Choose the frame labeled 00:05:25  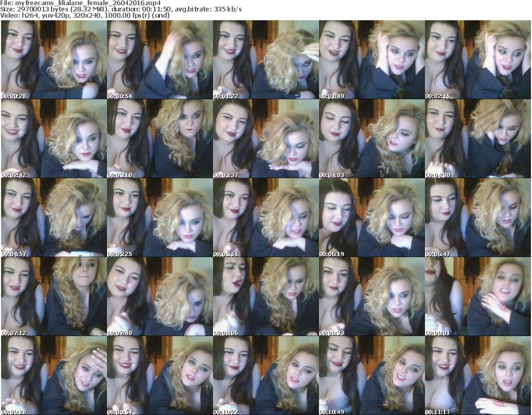pyautogui.click(x=160, y=218)
